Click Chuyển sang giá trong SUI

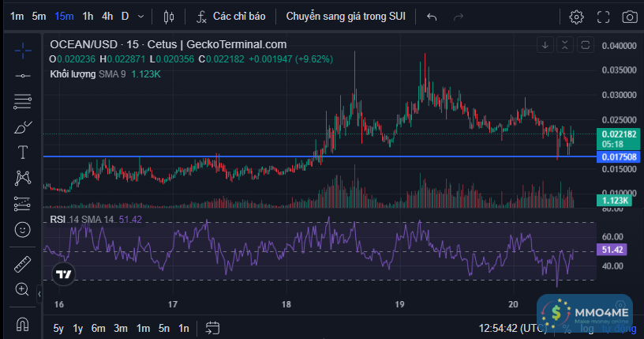pyautogui.click(x=346, y=17)
